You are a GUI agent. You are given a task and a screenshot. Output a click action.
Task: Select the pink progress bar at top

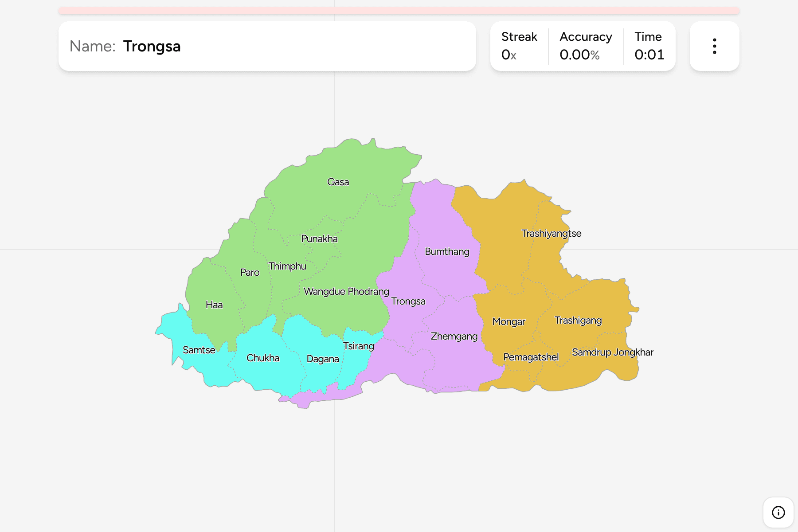399,11
